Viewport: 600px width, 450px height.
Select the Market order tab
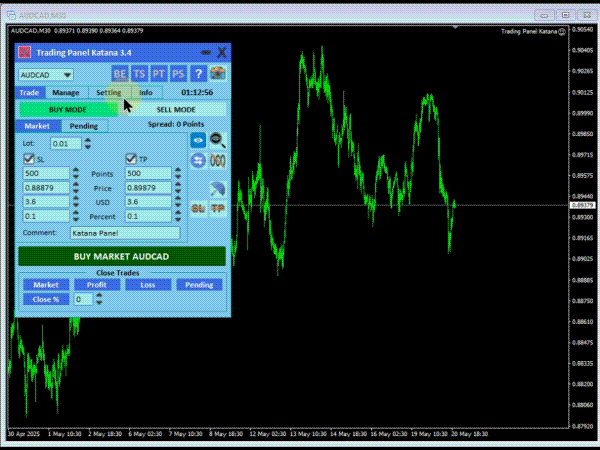[x=37, y=126]
